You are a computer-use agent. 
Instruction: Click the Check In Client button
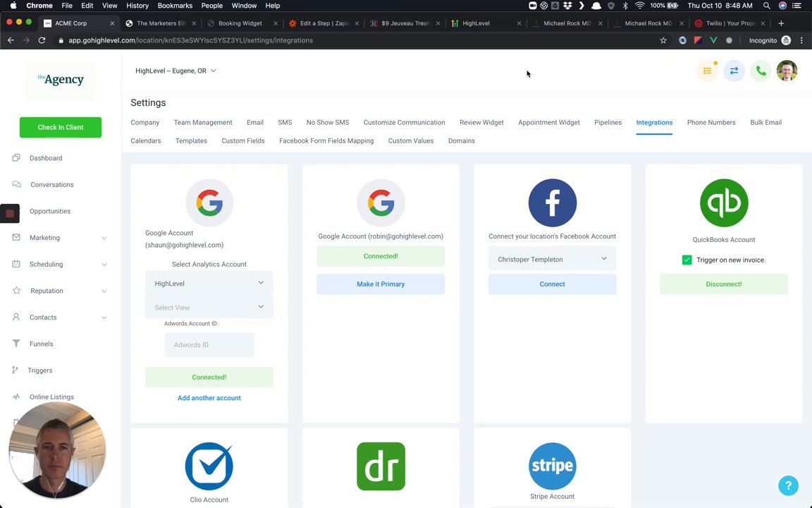point(61,128)
